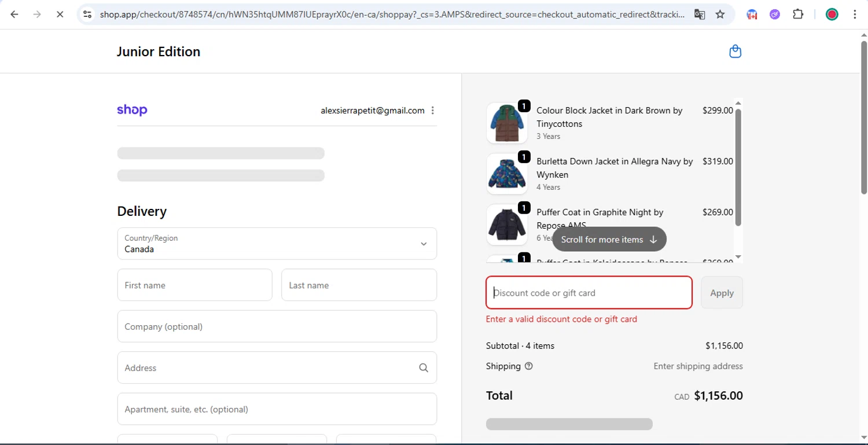The height and width of the screenshot is (445, 868).
Task: Open account options next to email address
Action: pyautogui.click(x=433, y=111)
